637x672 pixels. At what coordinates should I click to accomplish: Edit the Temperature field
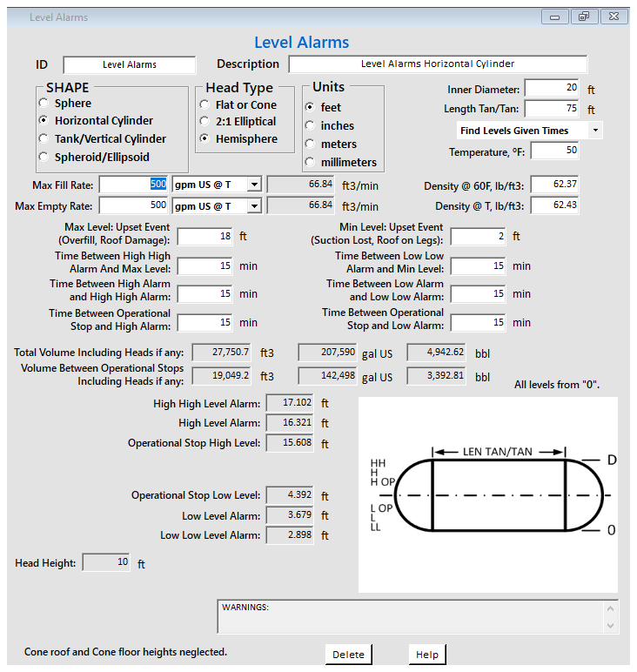(x=554, y=151)
